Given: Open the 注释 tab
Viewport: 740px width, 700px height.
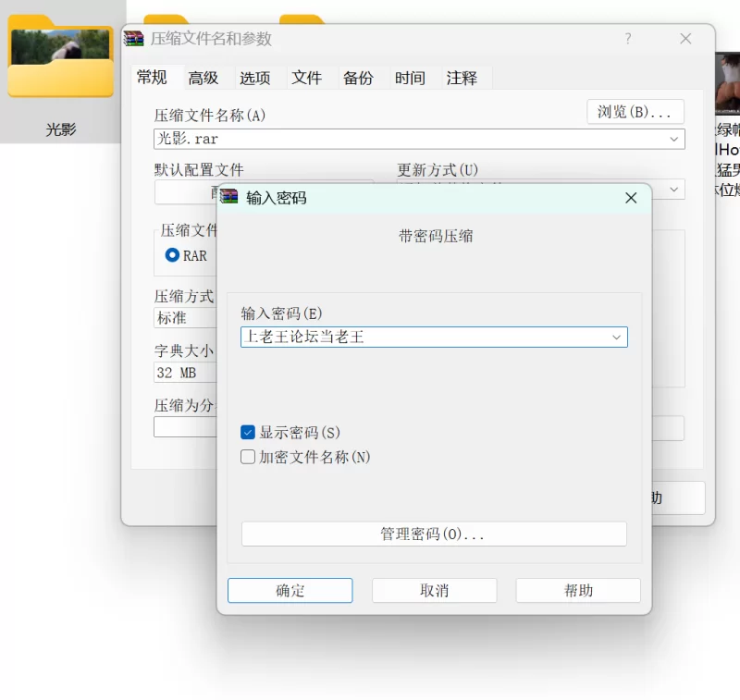Looking at the screenshot, I should pyautogui.click(x=462, y=78).
